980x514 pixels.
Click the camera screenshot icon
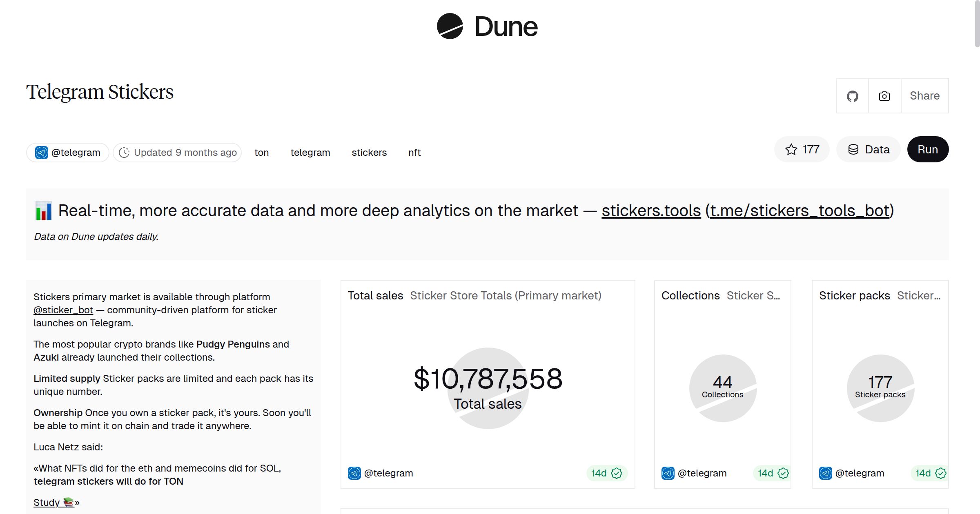click(x=884, y=96)
